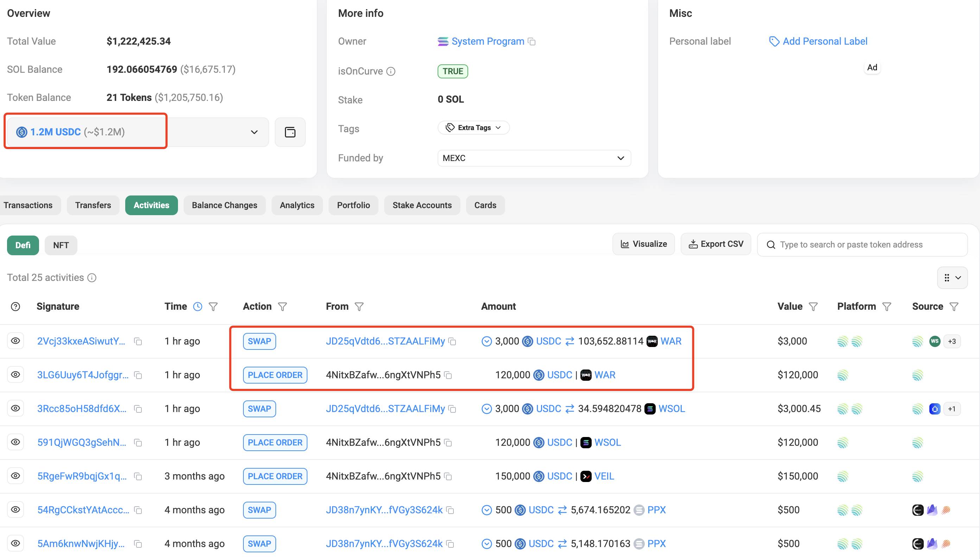Click the isOnCurve info icon
Screen dimensions: 980x559
pos(390,71)
